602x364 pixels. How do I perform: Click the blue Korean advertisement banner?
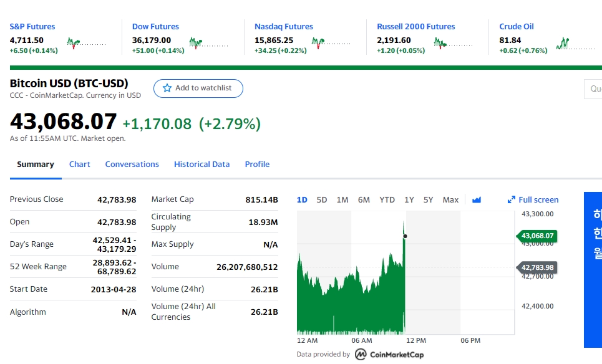click(593, 270)
